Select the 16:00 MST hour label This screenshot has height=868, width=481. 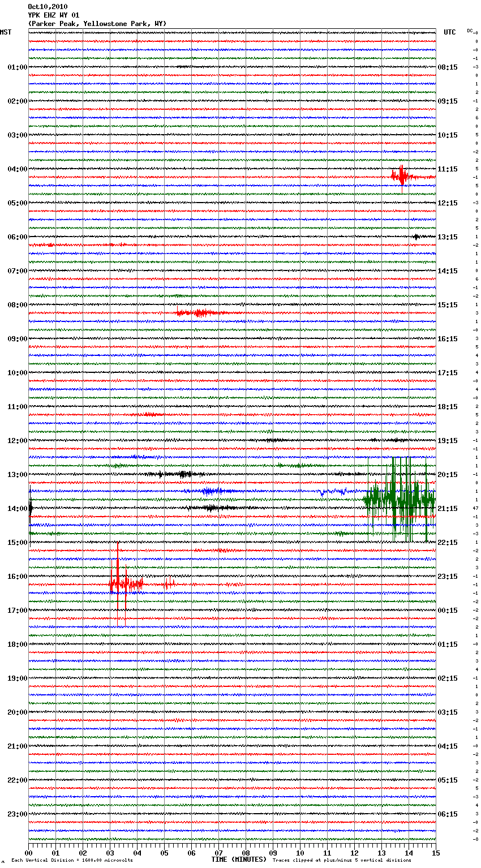pos(17,577)
